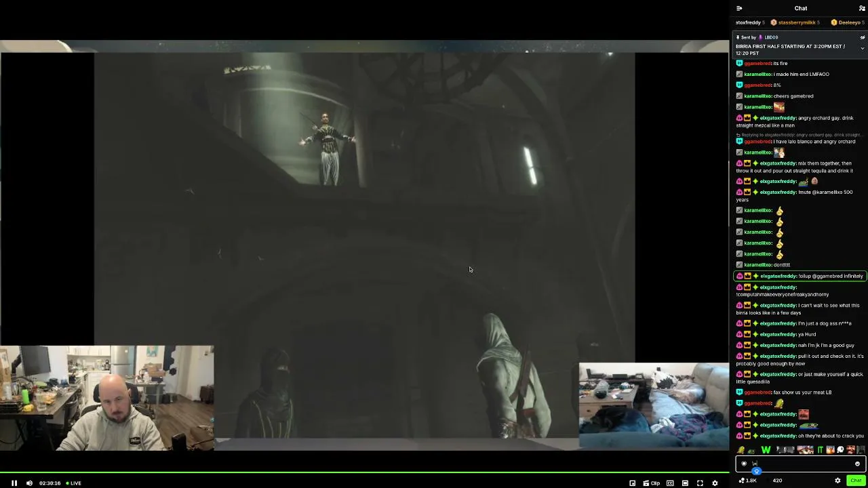The image size is (868, 488).
Task: Open Deeleeyo leaderboard entry
Action: coord(848,22)
